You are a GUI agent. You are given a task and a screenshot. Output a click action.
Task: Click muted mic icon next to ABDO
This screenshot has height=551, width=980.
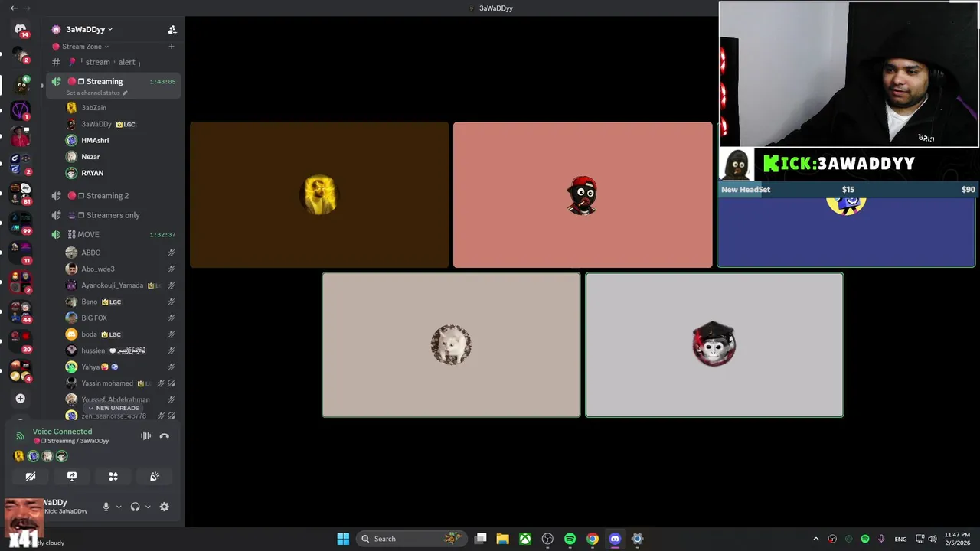click(171, 253)
